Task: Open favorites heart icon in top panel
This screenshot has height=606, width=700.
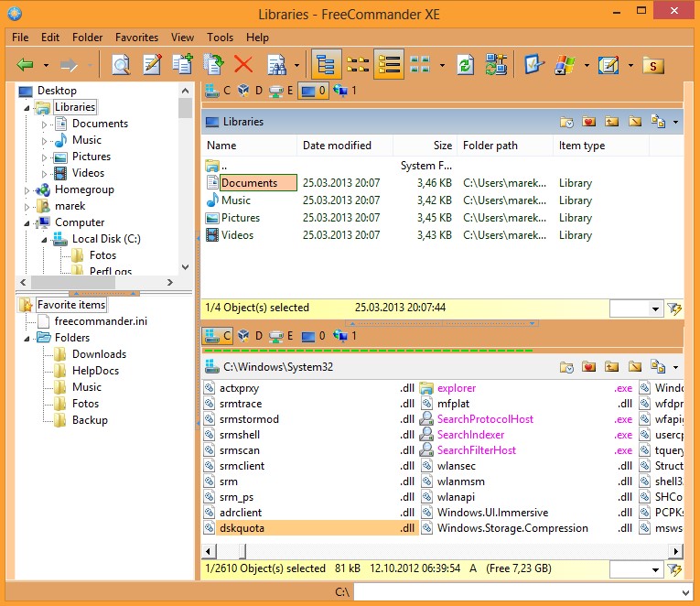Action: [x=588, y=122]
